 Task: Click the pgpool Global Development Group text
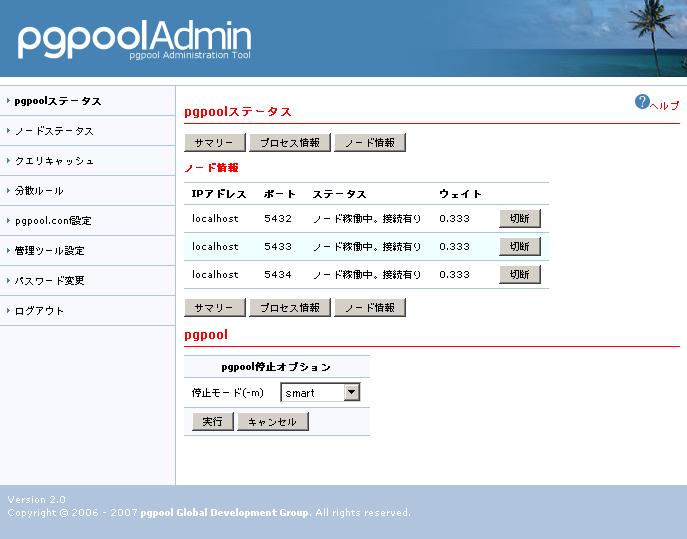[x=225, y=513]
